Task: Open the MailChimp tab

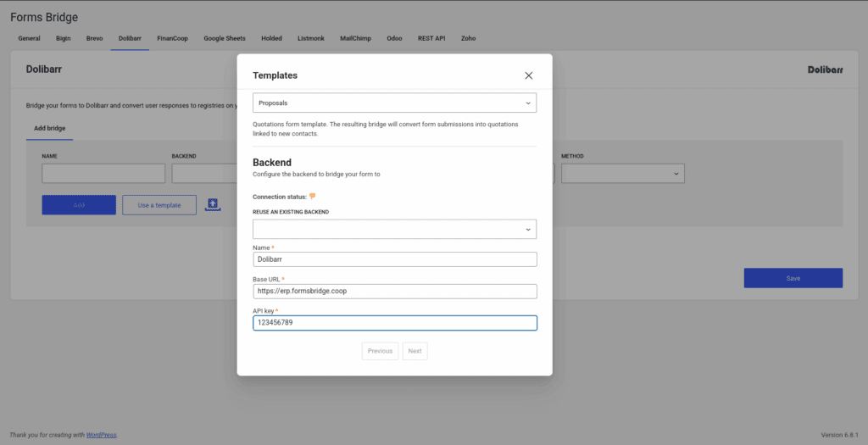Action: pyautogui.click(x=355, y=38)
